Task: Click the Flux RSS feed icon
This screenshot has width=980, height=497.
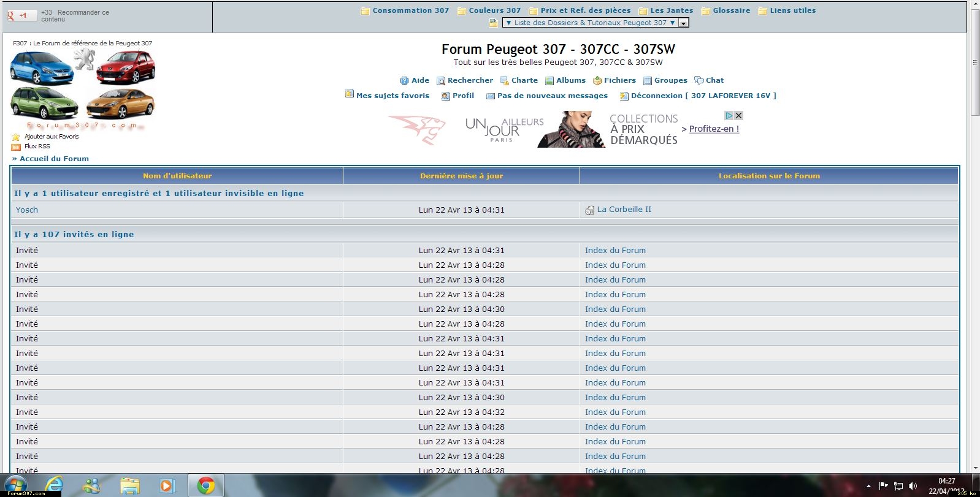Action: click(x=16, y=146)
